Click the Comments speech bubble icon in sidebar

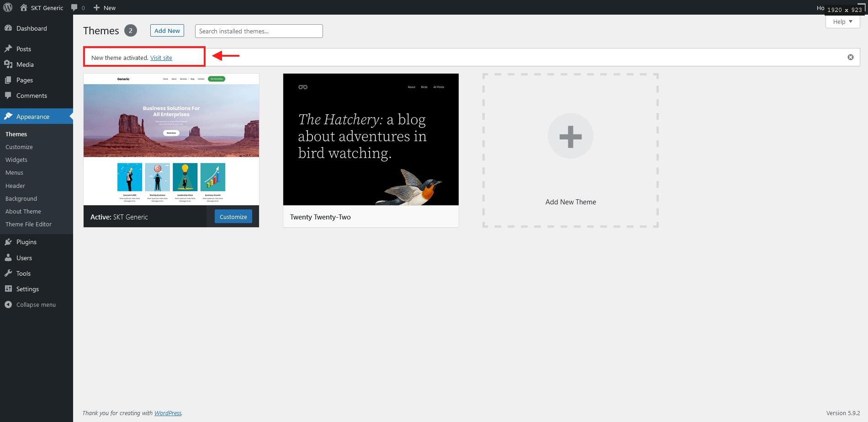(8, 95)
